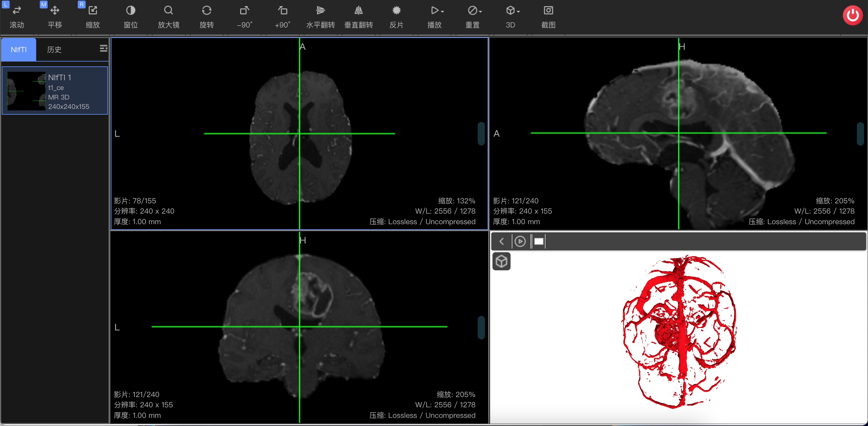Click the middle-mouse M badge on 平移
The width and height of the screenshot is (868, 426).
click(43, 5)
